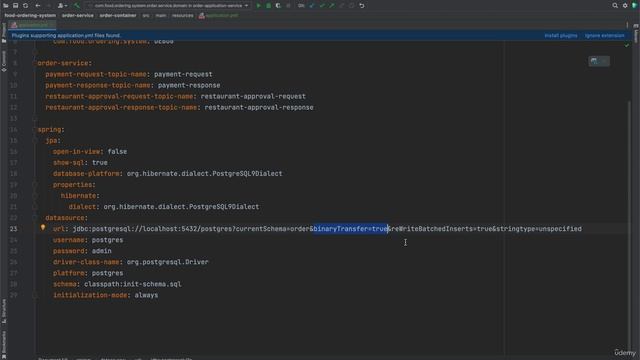The image size is (640, 360).
Task: Click the Ignore extension link
Action: tap(604, 36)
